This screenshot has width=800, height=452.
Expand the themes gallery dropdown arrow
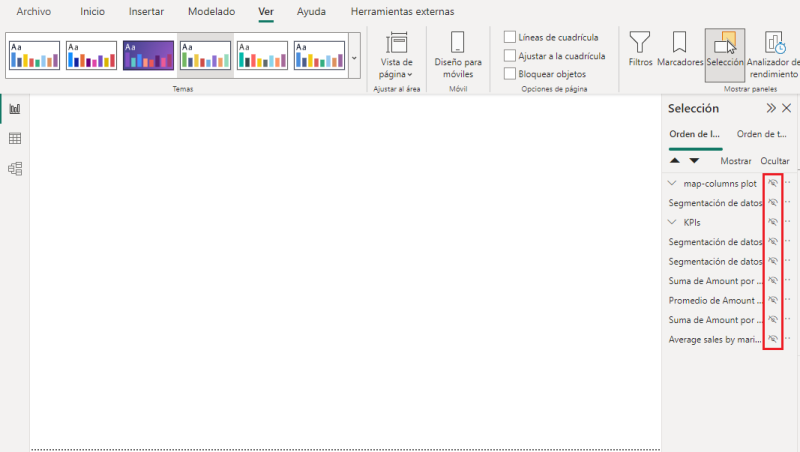pyautogui.click(x=353, y=57)
